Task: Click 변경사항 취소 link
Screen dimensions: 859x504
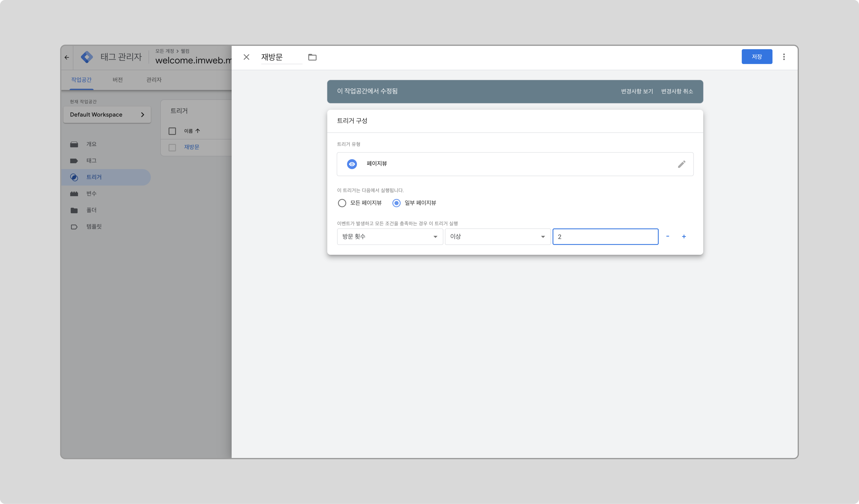Action: (677, 91)
